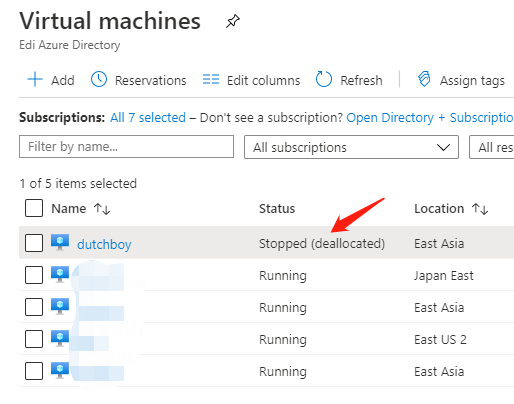The width and height of the screenshot is (514, 404).
Task: Click Running status in Japan East row
Action: click(x=283, y=276)
